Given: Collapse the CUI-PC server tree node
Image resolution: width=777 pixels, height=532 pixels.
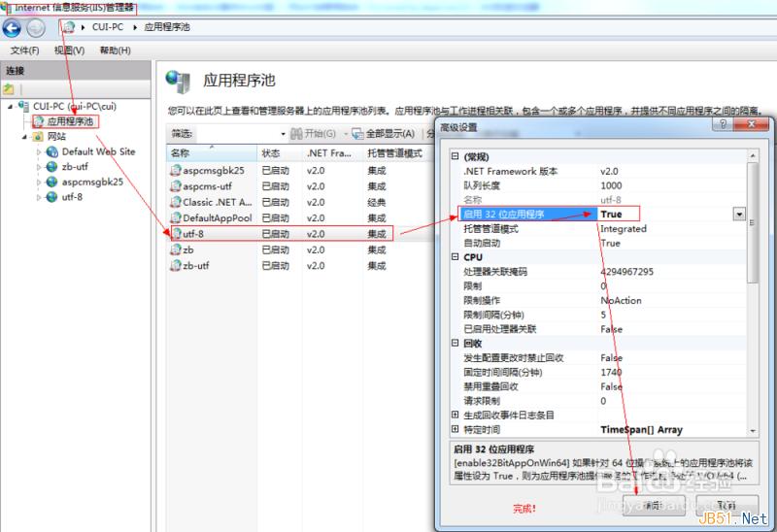Looking at the screenshot, I should point(9,106).
